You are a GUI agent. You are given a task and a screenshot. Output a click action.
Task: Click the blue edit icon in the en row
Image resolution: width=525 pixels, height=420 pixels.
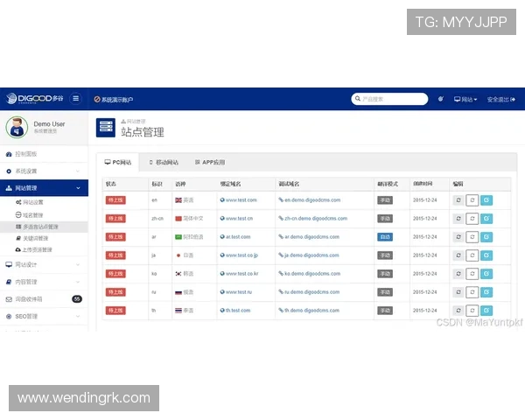(x=486, y=200)
